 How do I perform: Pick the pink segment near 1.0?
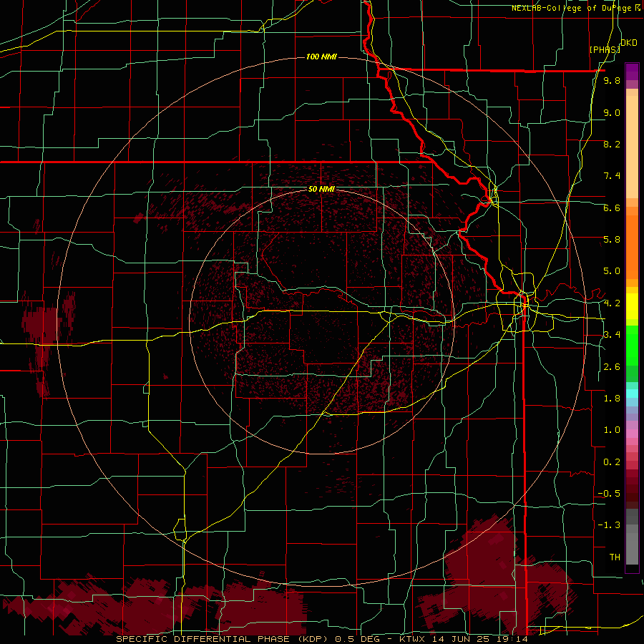point(632,434)
